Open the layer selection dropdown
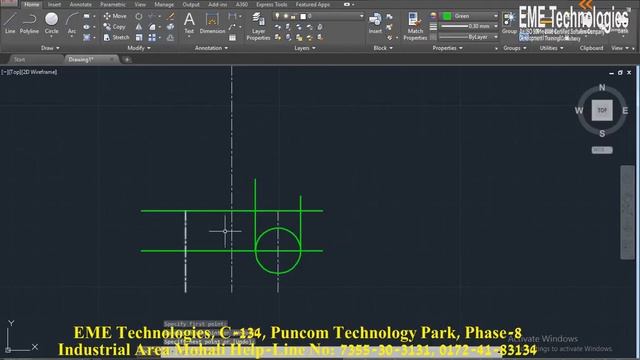The width and height of the screenshot is (640, 360). [x=361, y=16]
